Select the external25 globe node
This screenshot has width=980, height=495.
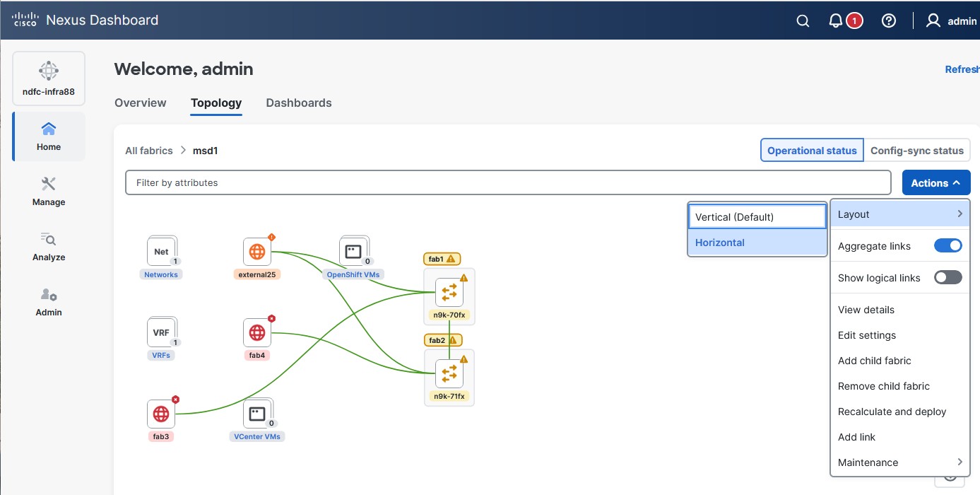coord(257,252)
